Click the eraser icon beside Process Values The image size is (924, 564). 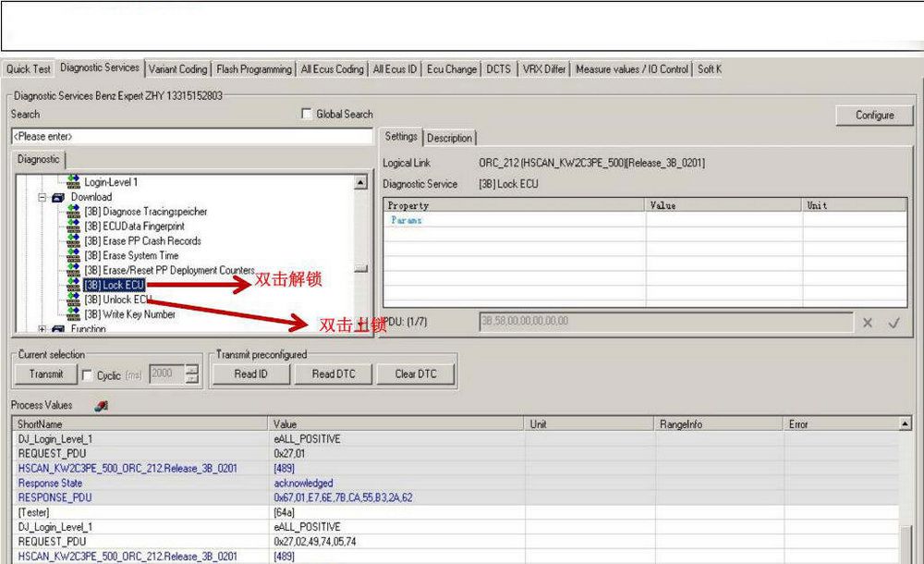[x=102, y=405]
